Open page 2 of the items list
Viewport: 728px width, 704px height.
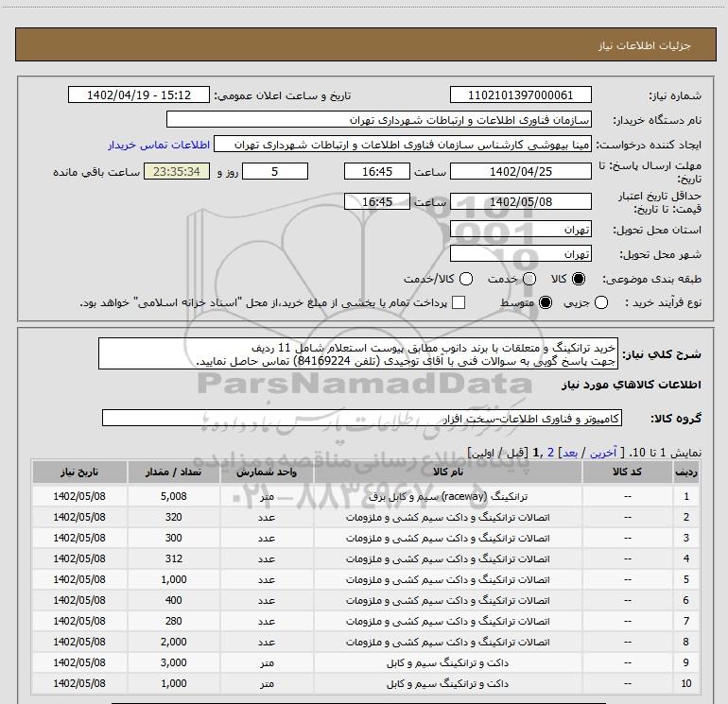click(550, 453)
